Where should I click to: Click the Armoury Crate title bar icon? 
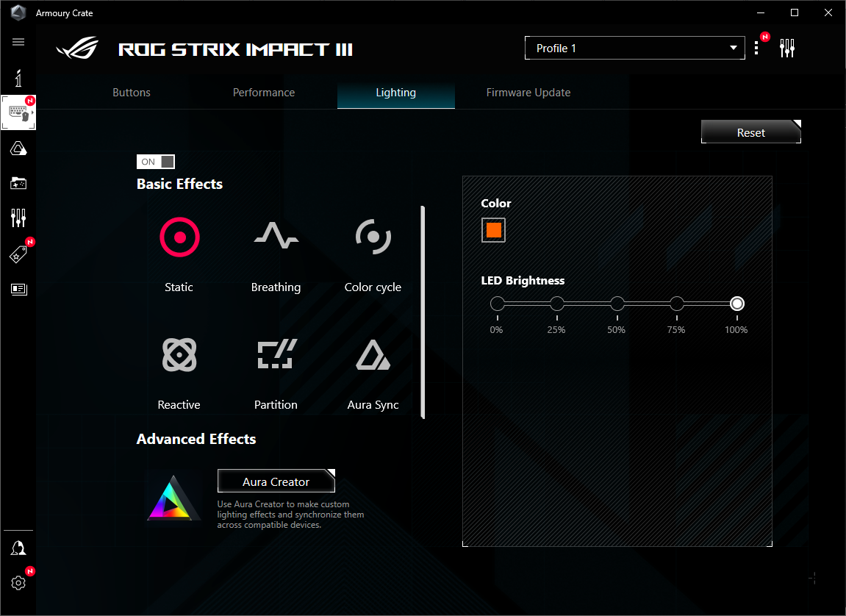coord(18,13)
